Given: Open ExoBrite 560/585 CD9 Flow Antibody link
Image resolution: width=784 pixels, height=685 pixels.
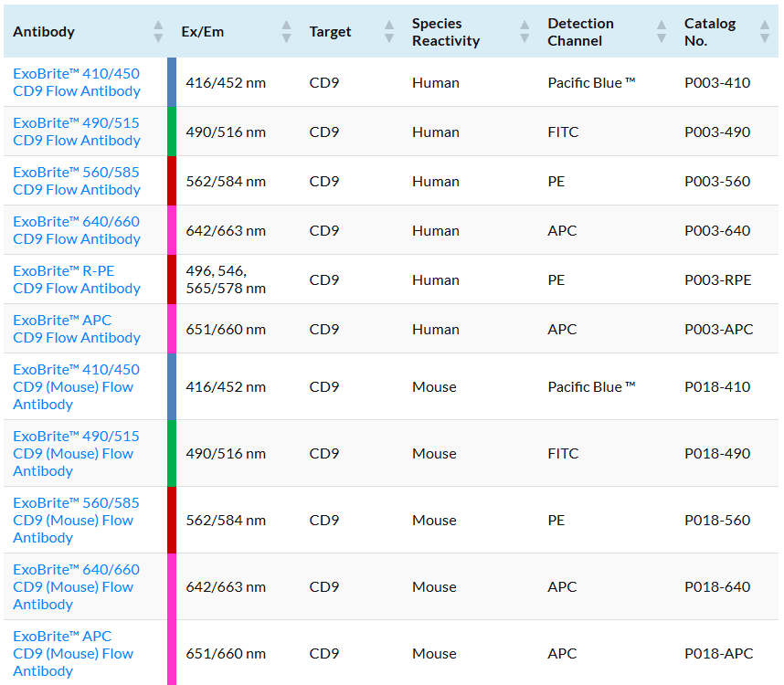Looking at the screenshot, I should tap(77, 181).
